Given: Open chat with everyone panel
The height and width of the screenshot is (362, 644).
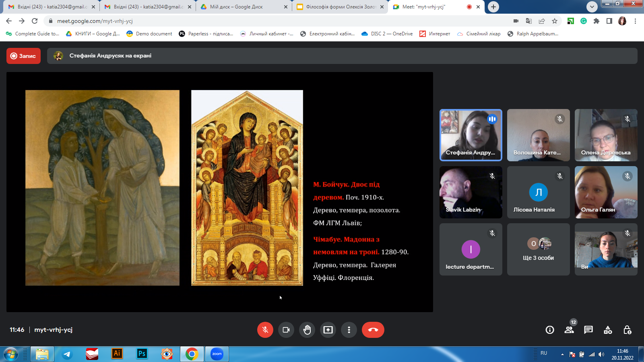Looking at the screenshot, I should 588,330.
